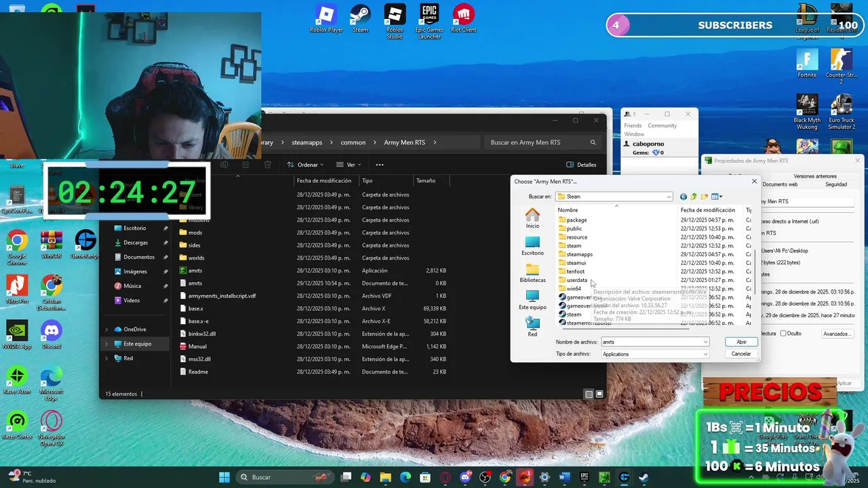The image size is (868, 488).
Task: Go back in the file chooser toolbar
Action: [x=683, y=197]
